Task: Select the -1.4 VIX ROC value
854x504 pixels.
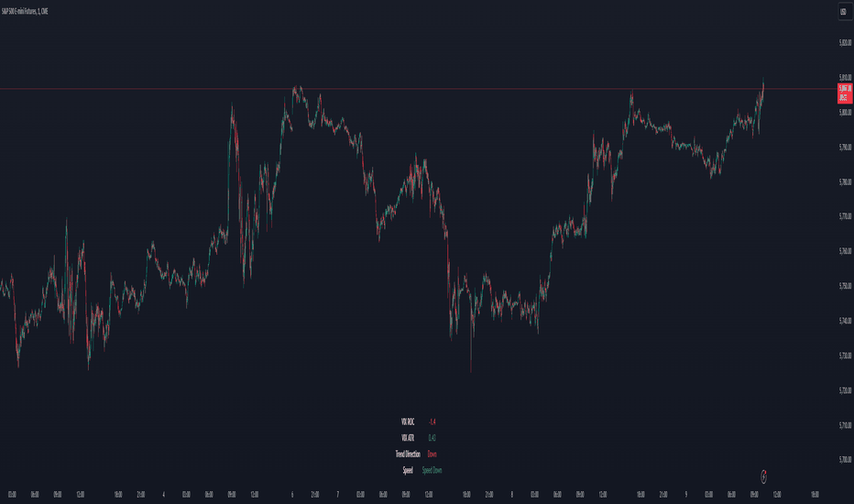Action: click(x=432, y=422)
